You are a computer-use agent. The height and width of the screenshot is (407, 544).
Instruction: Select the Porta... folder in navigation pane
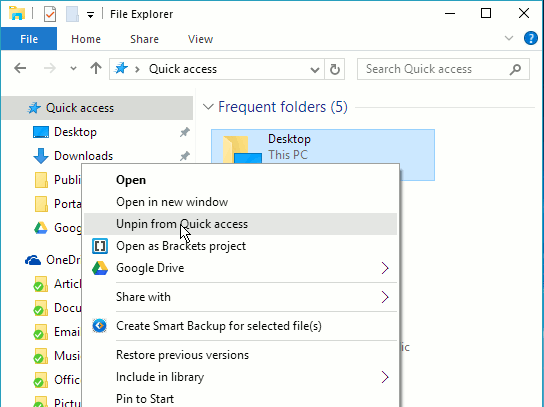point(58,204)
